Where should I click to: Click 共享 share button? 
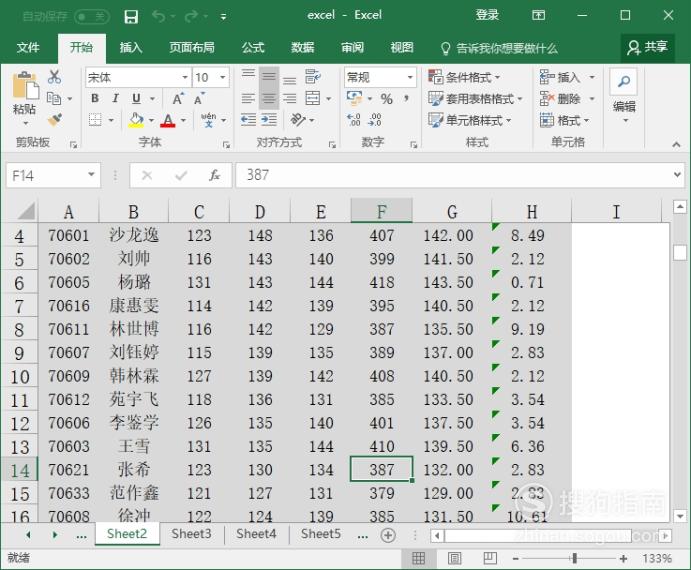[x=648, y=47]
